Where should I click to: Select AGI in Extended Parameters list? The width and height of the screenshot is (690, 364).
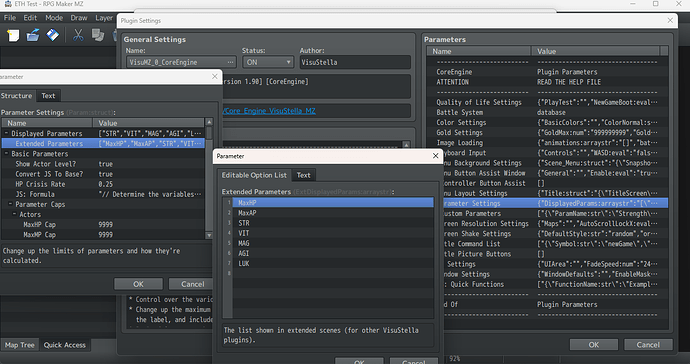(333, 253)
